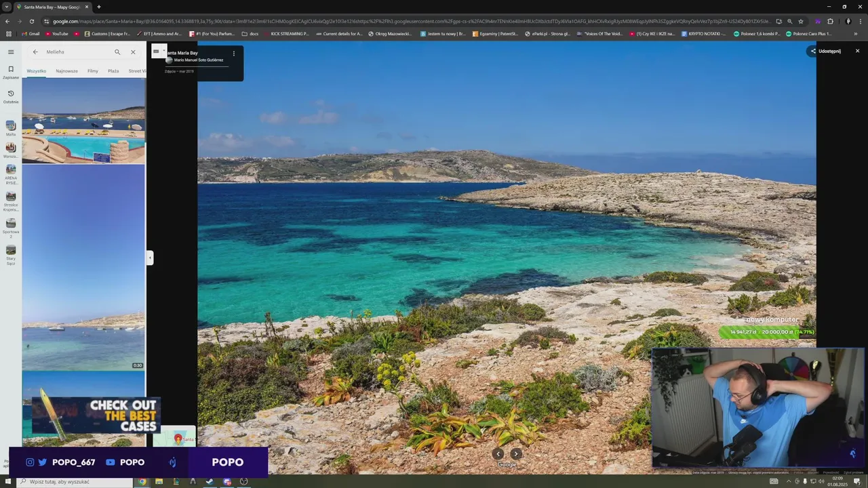Go to the next photo arrow
Image resolution: width=868 pixels, height=488 pixels.
pos(516,454)
